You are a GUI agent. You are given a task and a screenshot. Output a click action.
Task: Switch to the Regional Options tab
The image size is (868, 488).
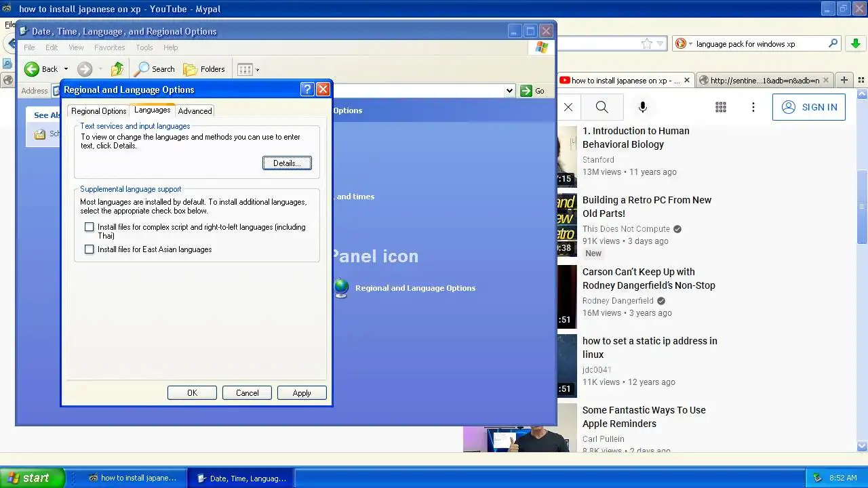99,111
